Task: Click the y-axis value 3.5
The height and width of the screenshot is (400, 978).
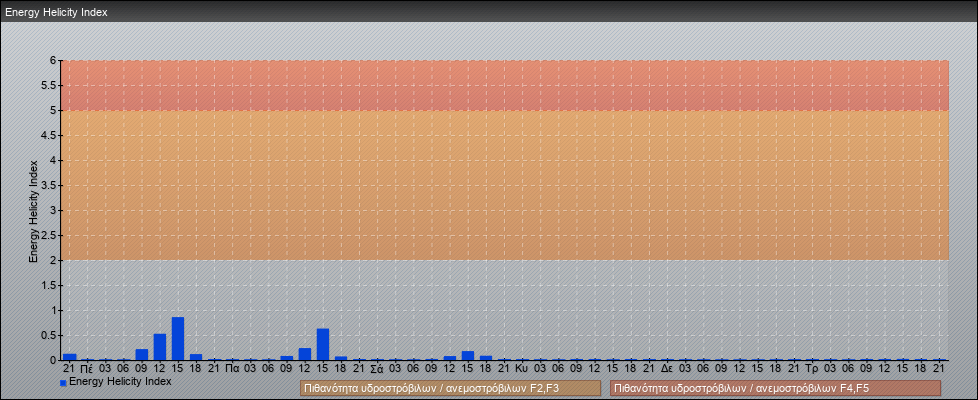Action: (49, 185)
